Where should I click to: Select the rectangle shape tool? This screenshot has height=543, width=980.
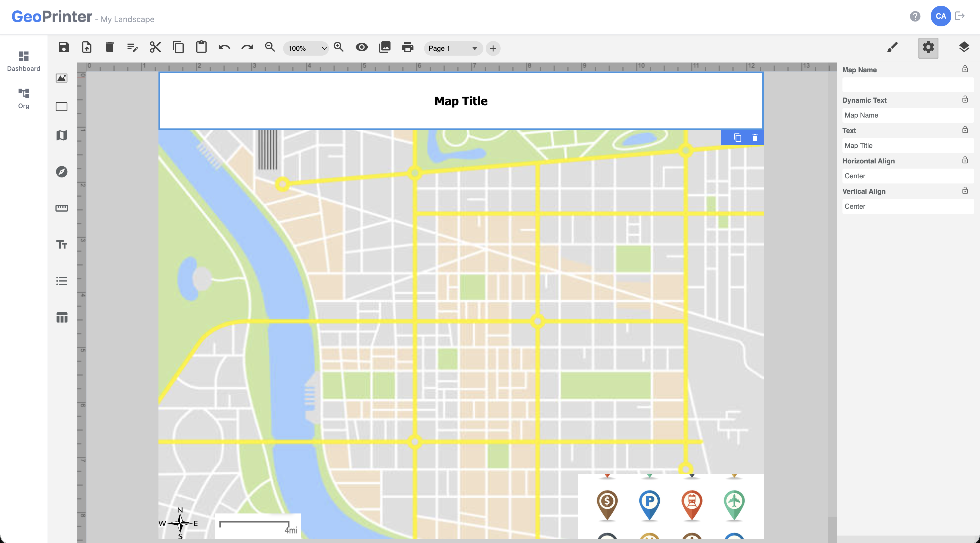pos(62,107)
